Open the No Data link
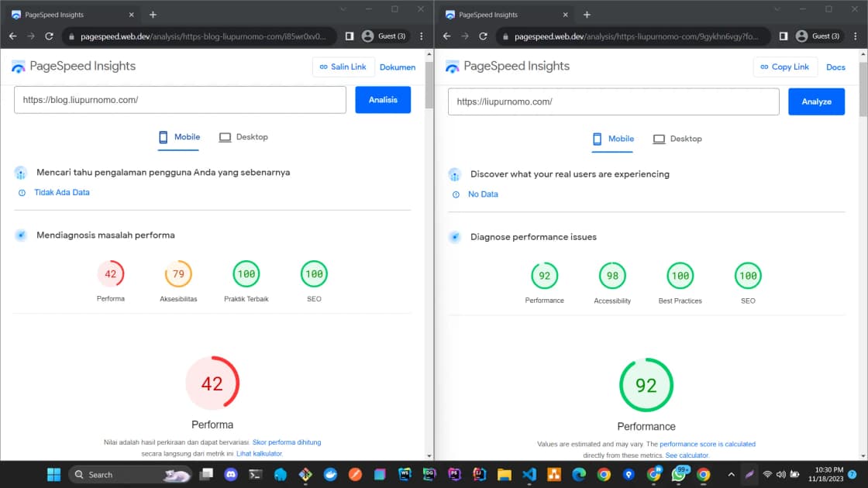 (x=484, y=194)
